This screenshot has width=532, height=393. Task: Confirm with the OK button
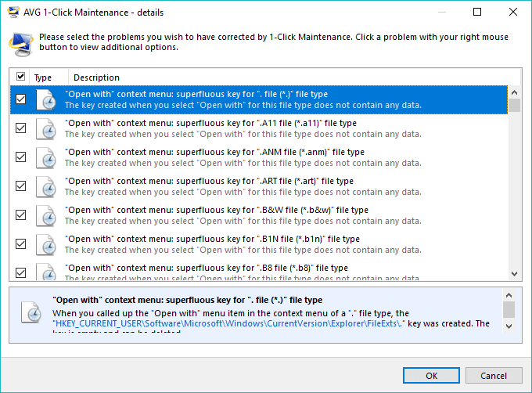(x=431, y=376)
